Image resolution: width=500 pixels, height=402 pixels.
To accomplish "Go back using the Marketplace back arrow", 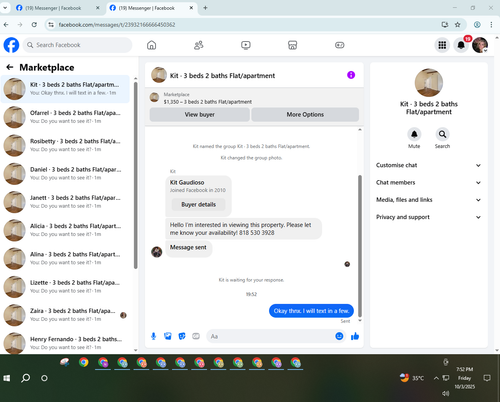I will 10,67.
